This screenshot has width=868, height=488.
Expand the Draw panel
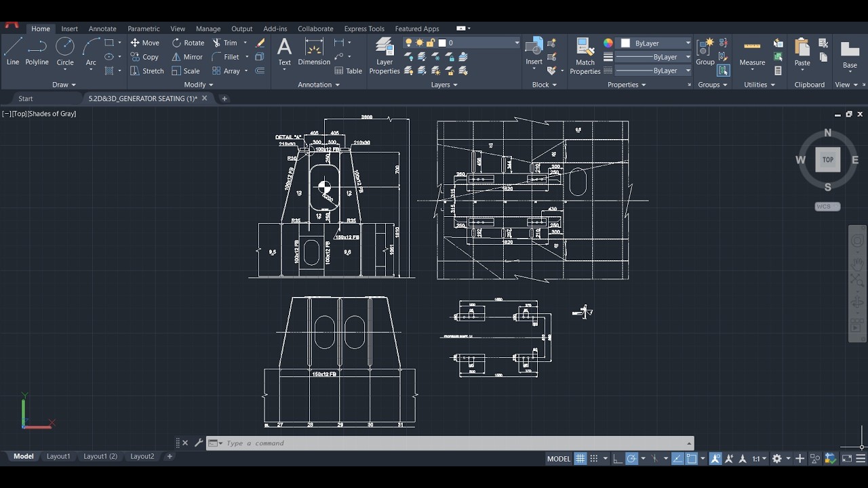64,85
